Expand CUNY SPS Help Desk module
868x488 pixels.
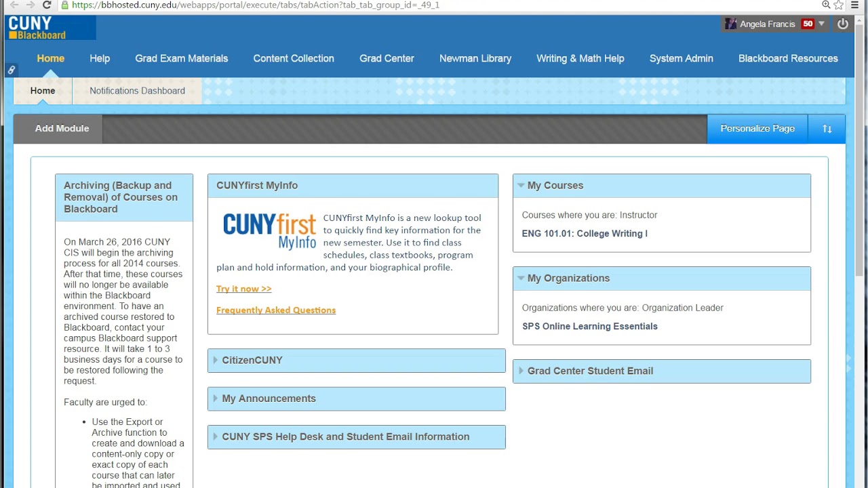click(216, 437)
